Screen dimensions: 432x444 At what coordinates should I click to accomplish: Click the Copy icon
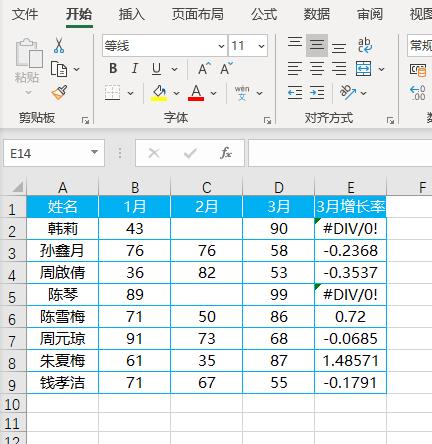point(59,69)
